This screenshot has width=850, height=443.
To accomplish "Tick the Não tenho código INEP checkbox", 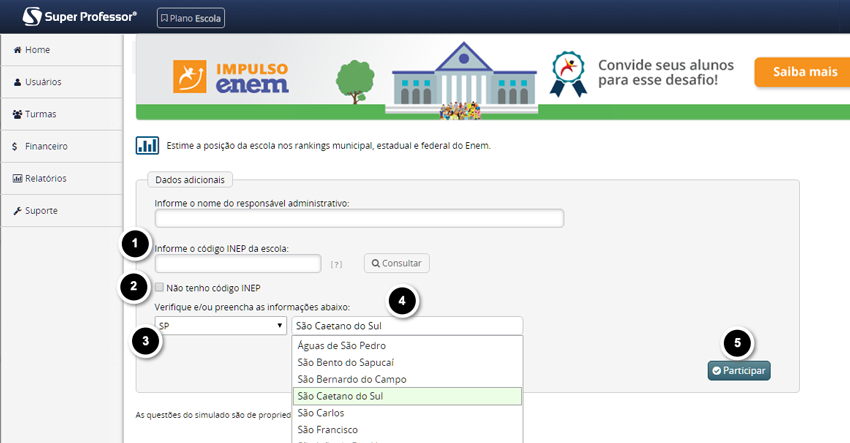I will pyautogui.click(x=159, y=287).
